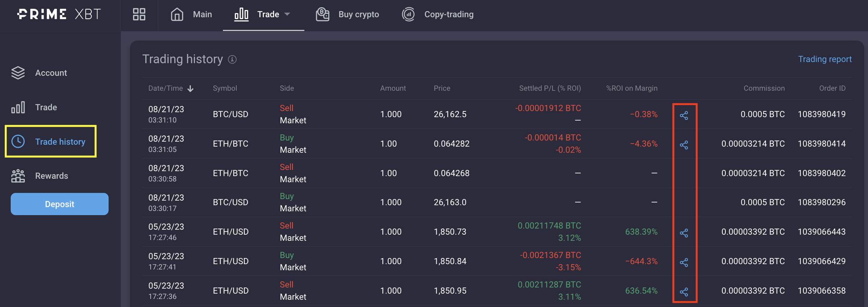
Task: Share the ETH/USD trade with -644.3% ROI
Action: (x=684, y=262)
